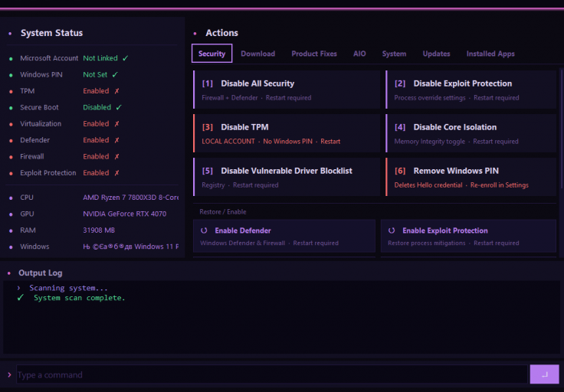This screenshot has width=564, height=392.
Task: Click the green check beside Secure Boot Disabled
Action: (119, 107)
